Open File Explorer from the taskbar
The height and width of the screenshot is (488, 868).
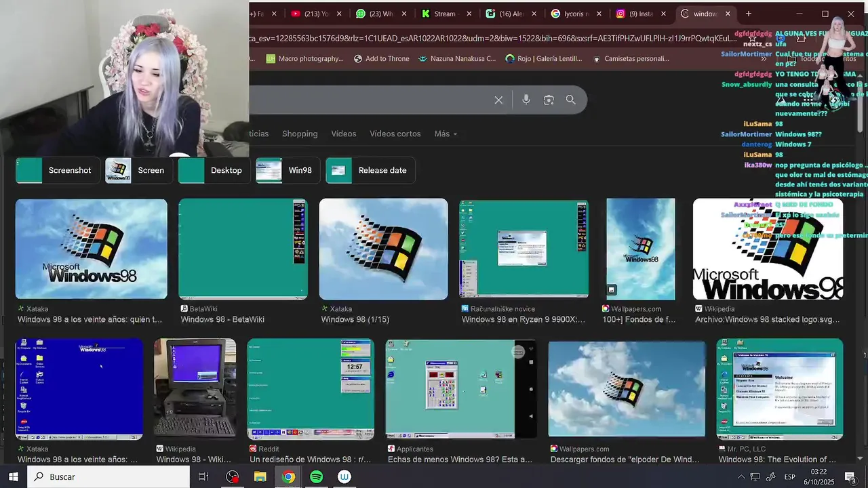coord(260,477)
